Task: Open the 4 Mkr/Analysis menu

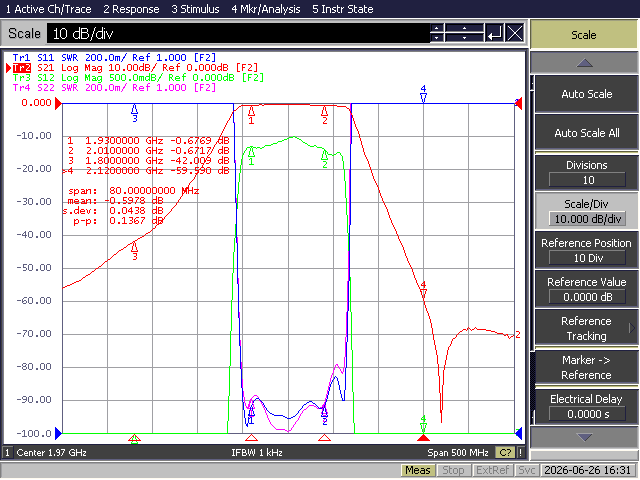Action: point(266,9)
